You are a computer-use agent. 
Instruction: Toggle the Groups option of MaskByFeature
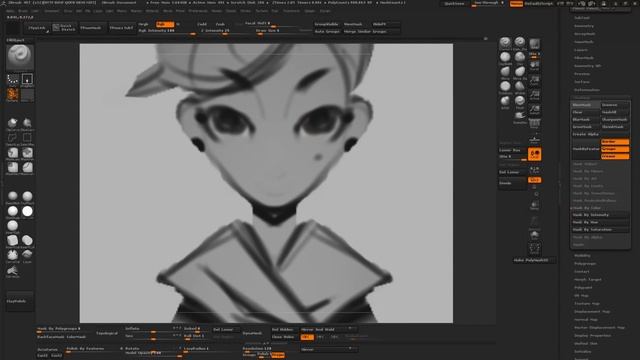(615, 149)
